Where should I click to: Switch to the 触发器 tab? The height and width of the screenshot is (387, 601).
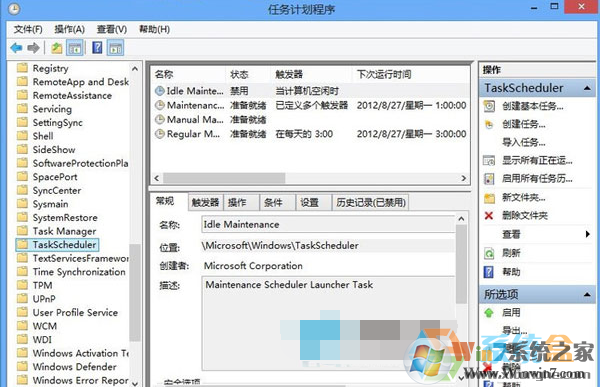coord(205,202)
